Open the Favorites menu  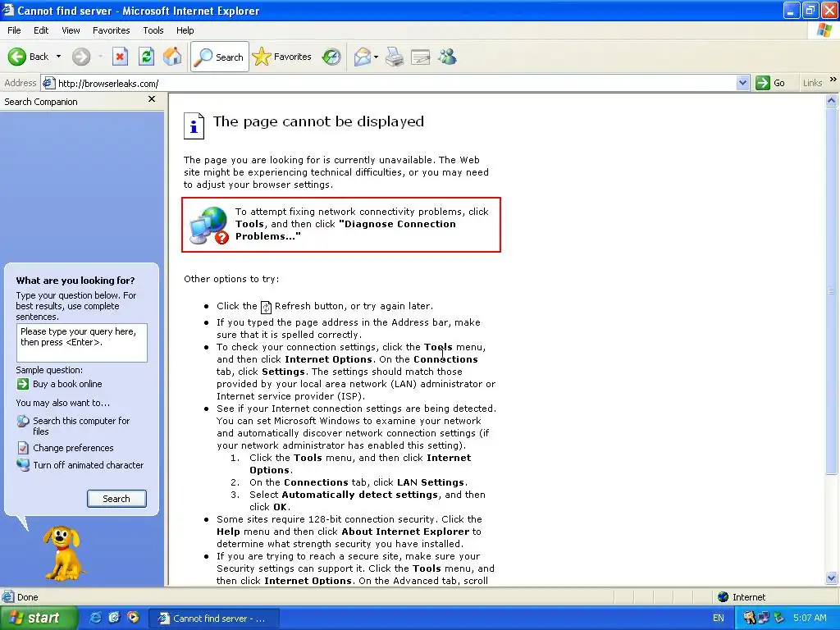click(112, 30)
